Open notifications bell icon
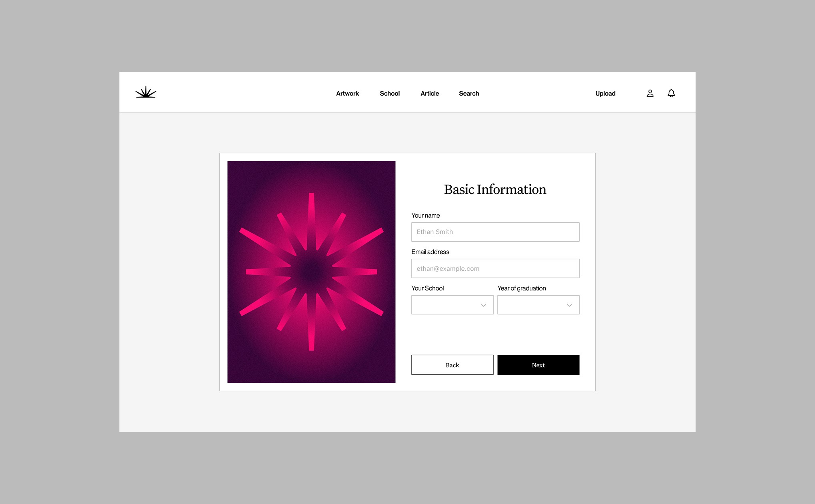Image resolution: width=815 pixels, height=504 pixels. (x=671, y=93)
